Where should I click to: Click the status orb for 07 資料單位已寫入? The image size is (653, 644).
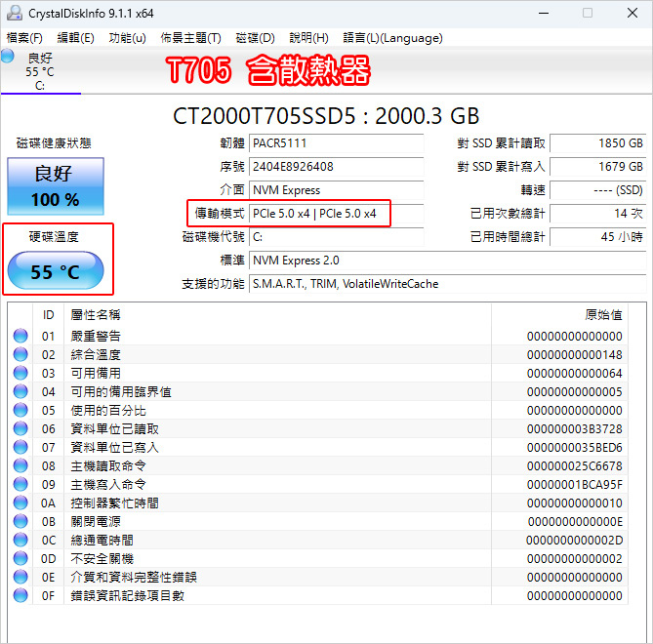(20, 447)
